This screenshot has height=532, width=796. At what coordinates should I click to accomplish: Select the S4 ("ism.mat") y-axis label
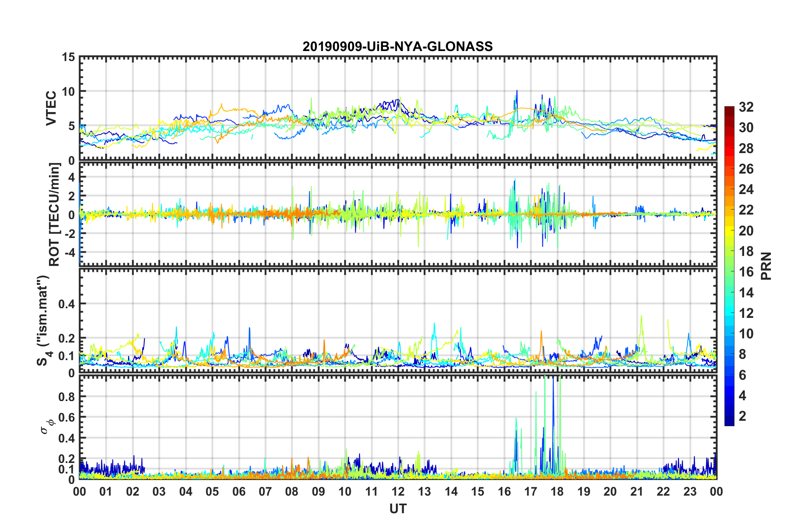[44, 320]
